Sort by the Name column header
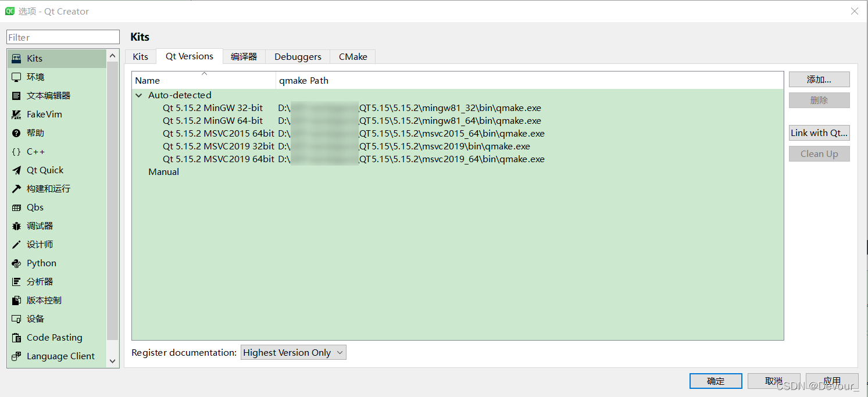 [204, 80]
